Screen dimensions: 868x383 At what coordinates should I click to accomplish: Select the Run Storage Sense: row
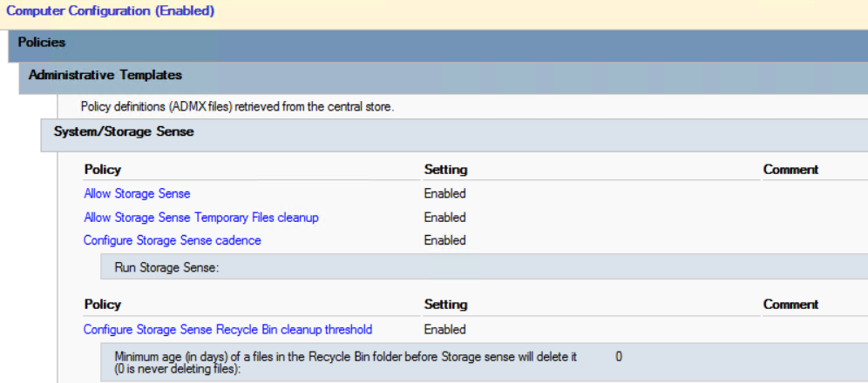484,267
